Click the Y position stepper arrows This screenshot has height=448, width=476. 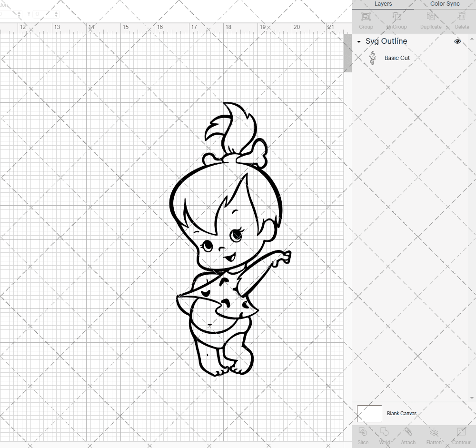(56, 14)
